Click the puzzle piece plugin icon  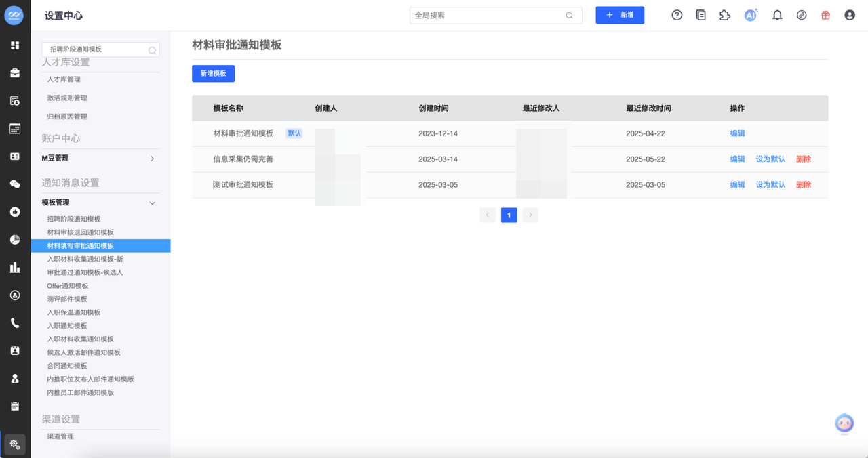[725, 15]
